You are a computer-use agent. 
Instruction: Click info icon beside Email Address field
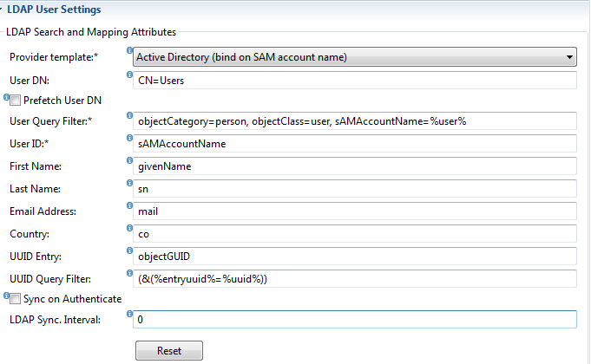click(129, 205)
